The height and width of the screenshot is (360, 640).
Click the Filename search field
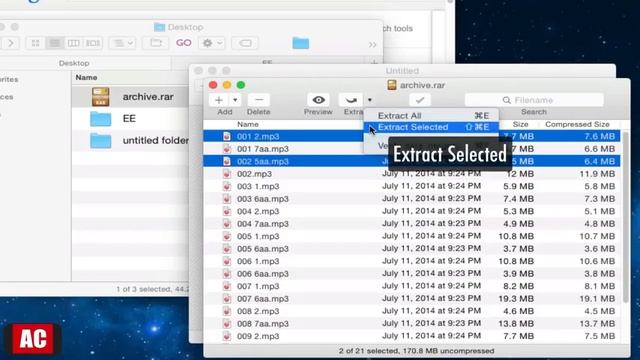point(534,100)
